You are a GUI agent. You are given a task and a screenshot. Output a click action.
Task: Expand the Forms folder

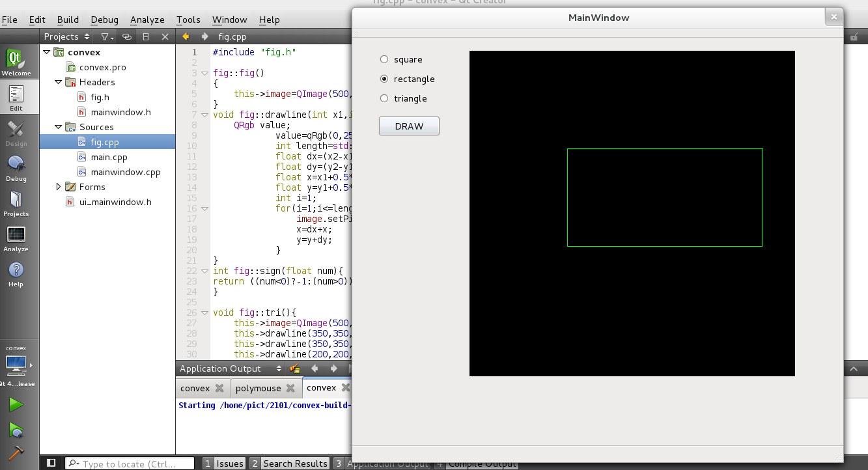[59, 187]
